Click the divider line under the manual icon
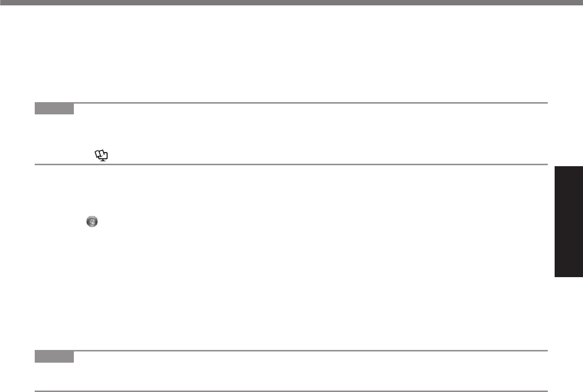 point(291,165)
